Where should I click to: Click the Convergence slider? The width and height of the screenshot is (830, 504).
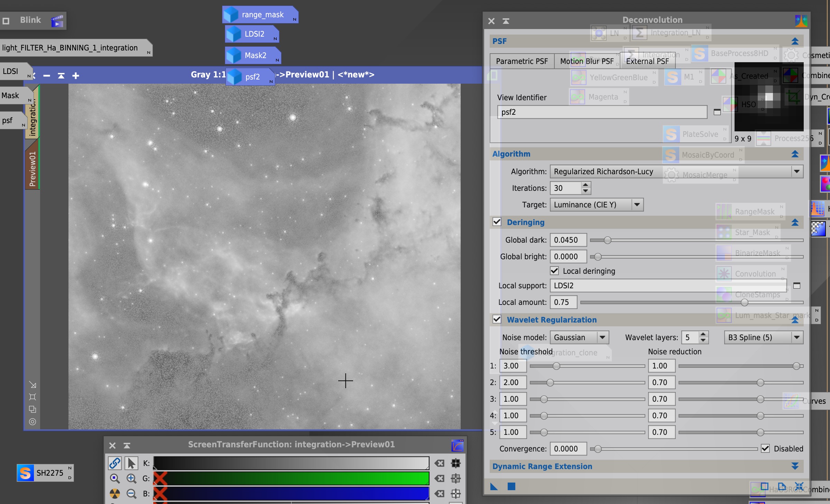(x=674, y=449)
